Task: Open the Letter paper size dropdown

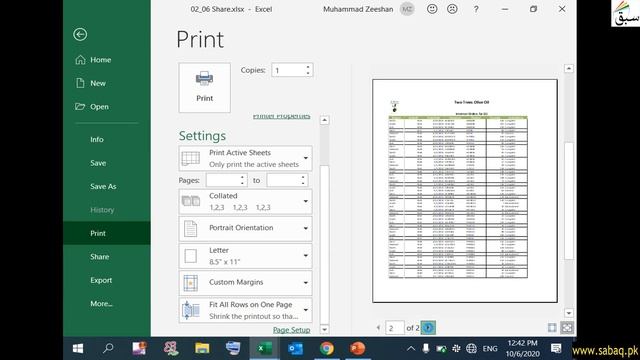Action: click(x=245, y=256)
